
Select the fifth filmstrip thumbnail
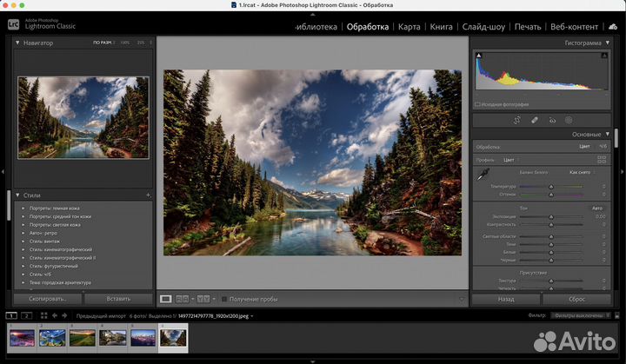pos(143,338)
